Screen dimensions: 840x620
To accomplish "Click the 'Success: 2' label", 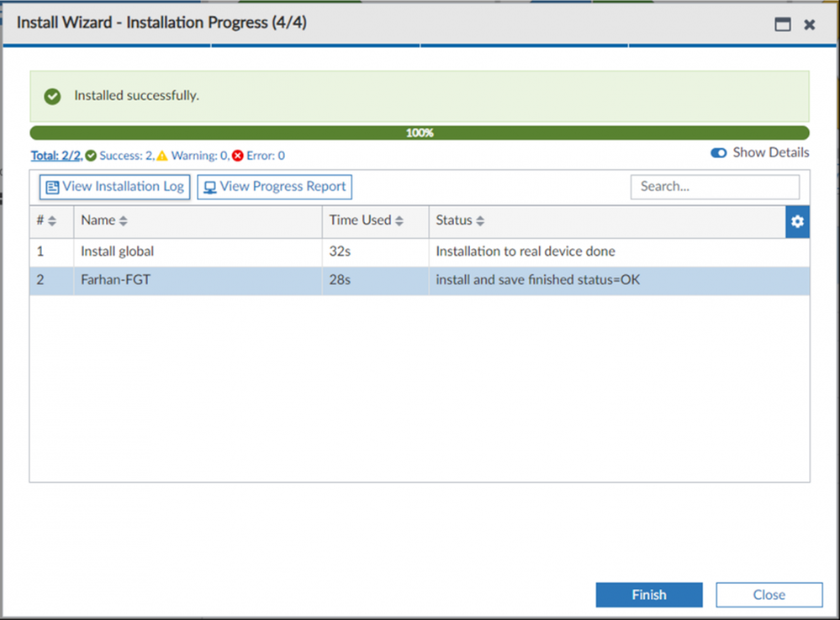I will tap(126, 156).
